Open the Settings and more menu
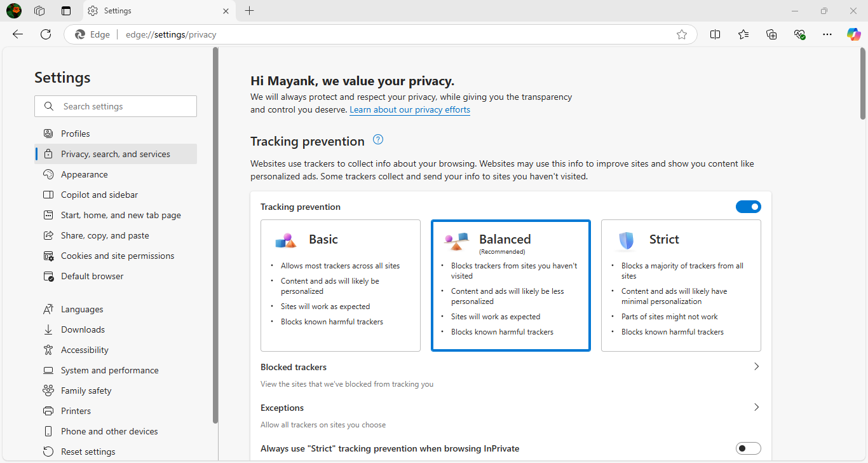This screenshot has height=463, width=868. pos(827,34)
